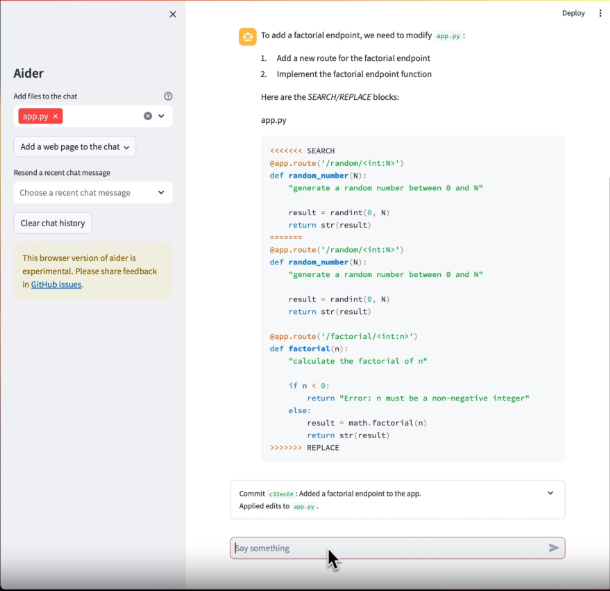The height and width of the screenshot is (591, 610).
Task: Click 'Resend a recent chat message' label
Action: click(x=62, y=173)
